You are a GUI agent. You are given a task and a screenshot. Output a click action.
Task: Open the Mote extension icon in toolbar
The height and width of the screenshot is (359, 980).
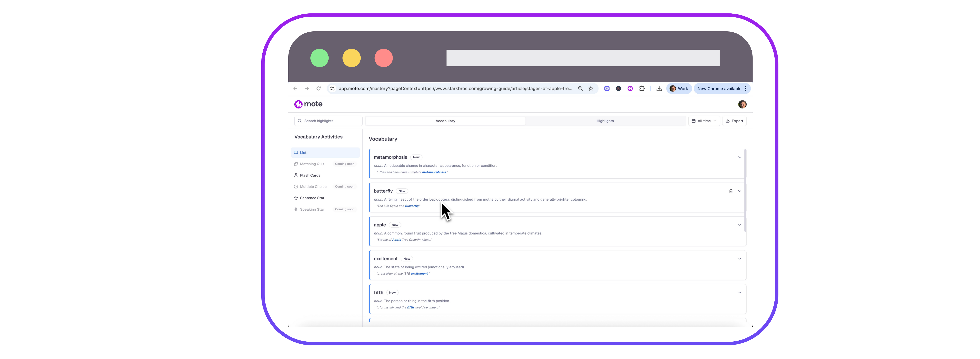pos(630,89)
